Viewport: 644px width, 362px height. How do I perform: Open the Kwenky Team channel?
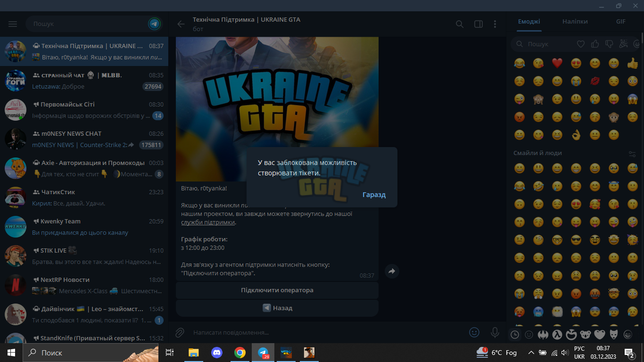pyautogui.click(x=84, y=227)
